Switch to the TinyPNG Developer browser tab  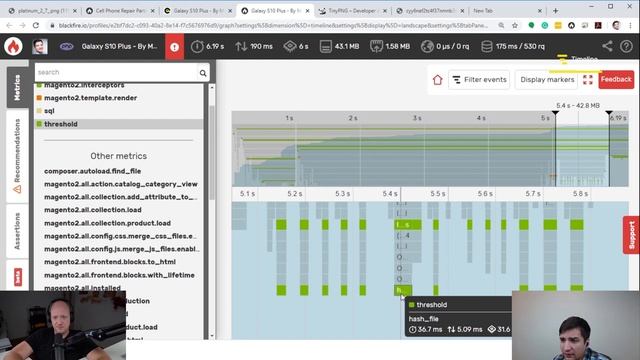point(353,11)
